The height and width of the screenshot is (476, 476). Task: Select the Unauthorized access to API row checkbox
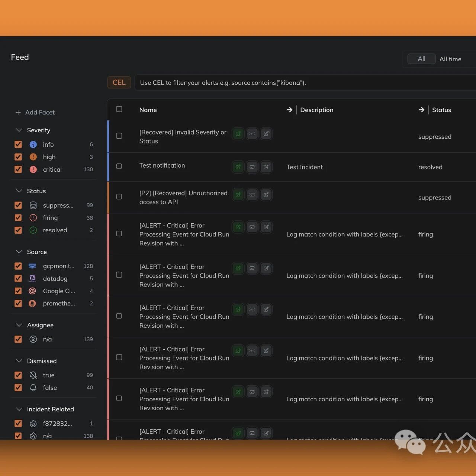tap(119, 197)
